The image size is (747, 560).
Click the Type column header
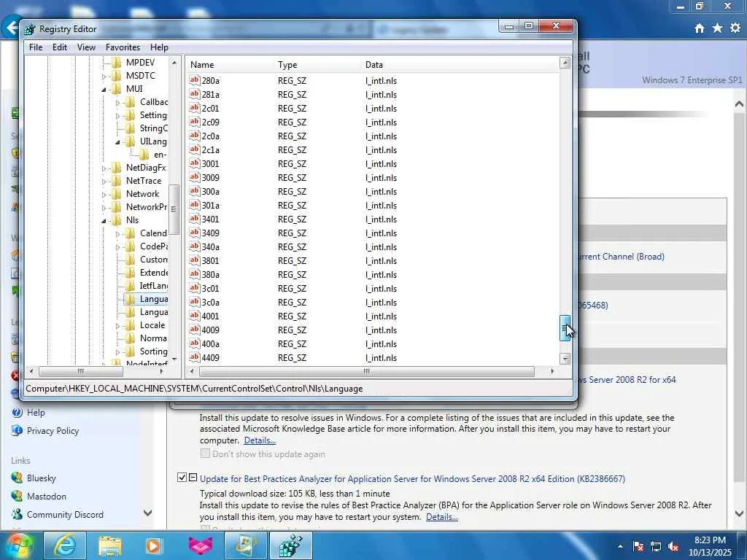point(287,65)
